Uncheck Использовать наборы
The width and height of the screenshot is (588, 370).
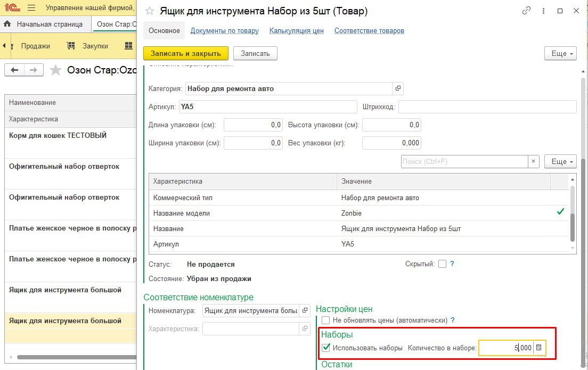tap(326, 348)
